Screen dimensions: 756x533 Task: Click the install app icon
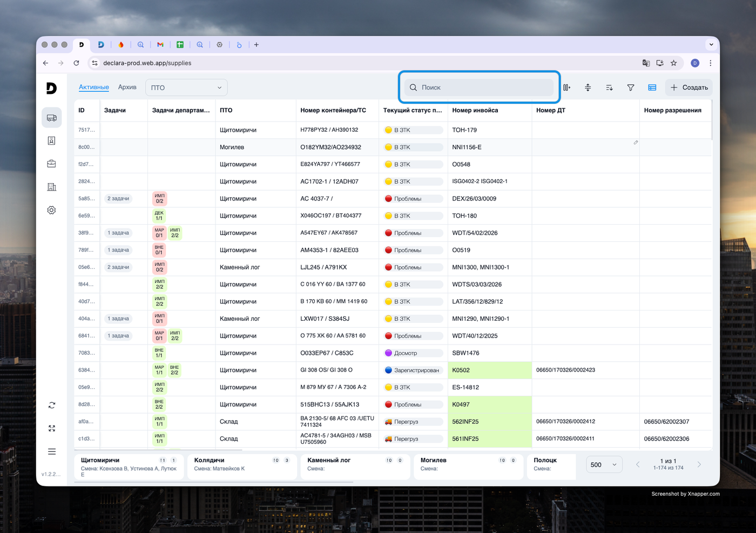(x=660, y=63)
